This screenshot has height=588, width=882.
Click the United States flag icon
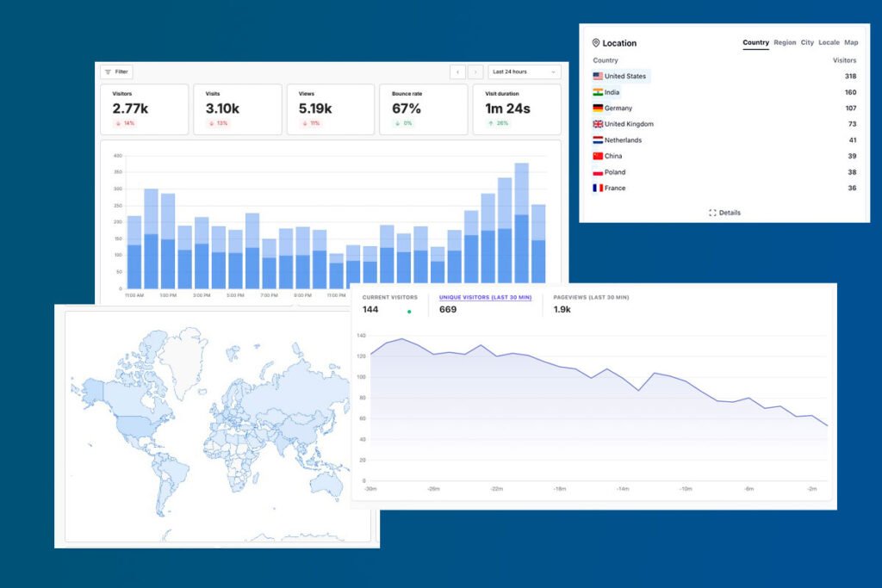pyautogui.click(x=597, y=76)
